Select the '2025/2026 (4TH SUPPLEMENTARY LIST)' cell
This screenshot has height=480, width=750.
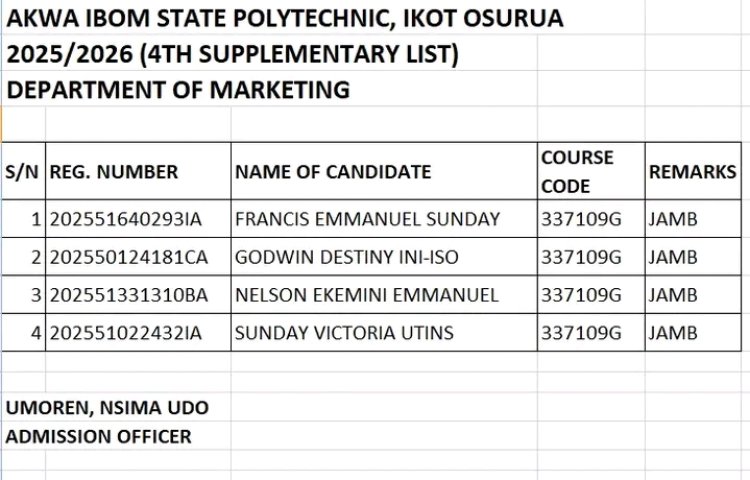[x=232, y=54]
